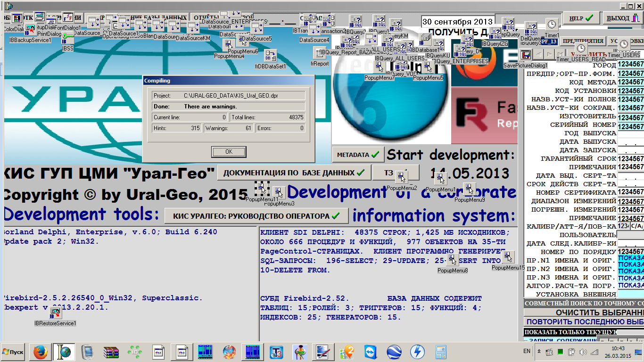
Task: Click the ГОРОД input field
Action: tap(631, 64)
